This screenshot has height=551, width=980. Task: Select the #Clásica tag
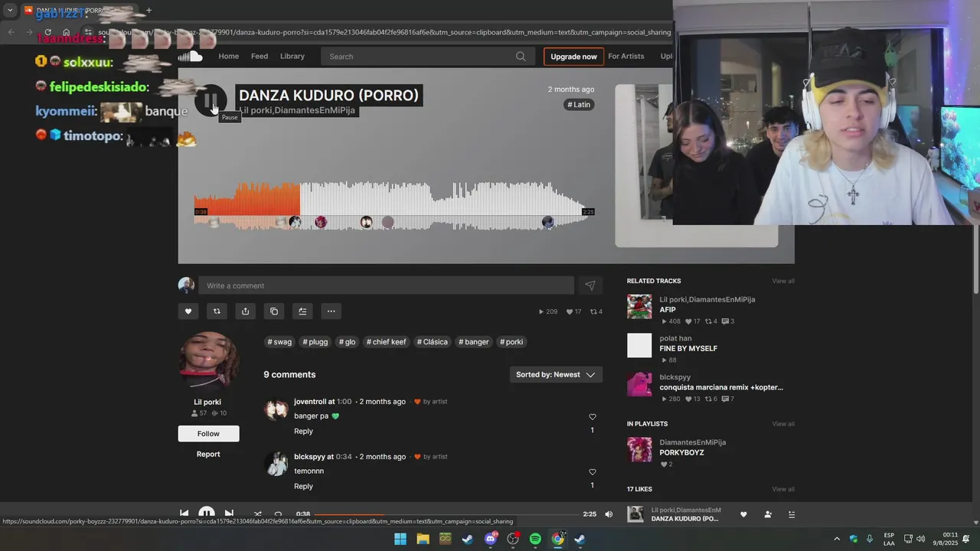coord(433,342)
